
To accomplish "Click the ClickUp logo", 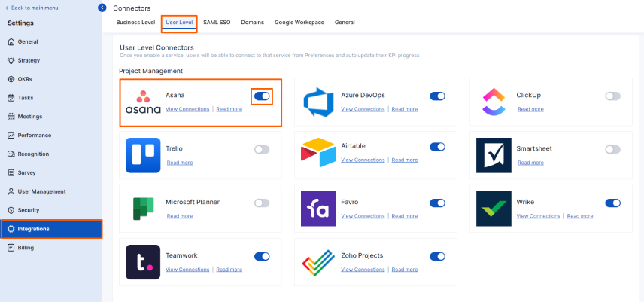I will coord(494,102).
